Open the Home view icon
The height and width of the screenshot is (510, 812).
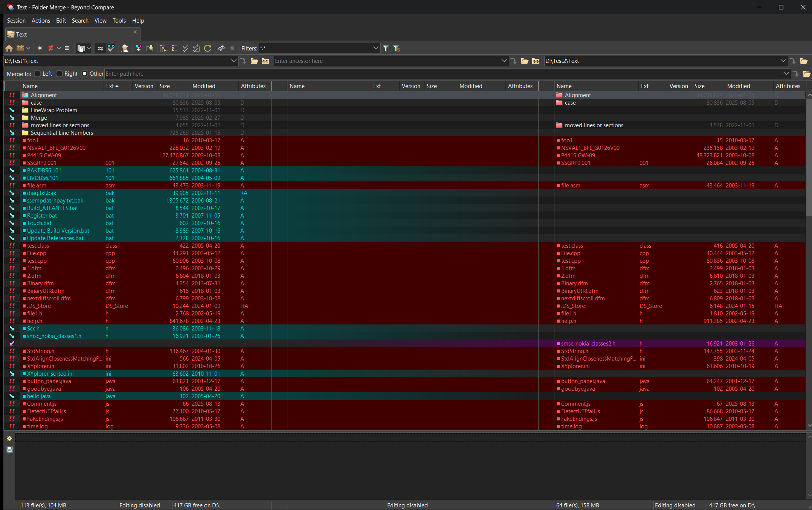pyautogui.click(x=9, y=48)
